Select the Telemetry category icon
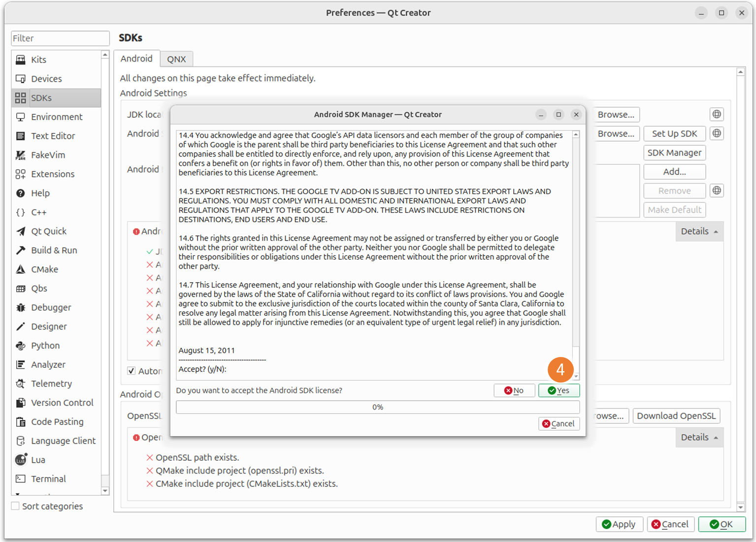The width and height of the screenshot is (756, 542). (21, 383)
